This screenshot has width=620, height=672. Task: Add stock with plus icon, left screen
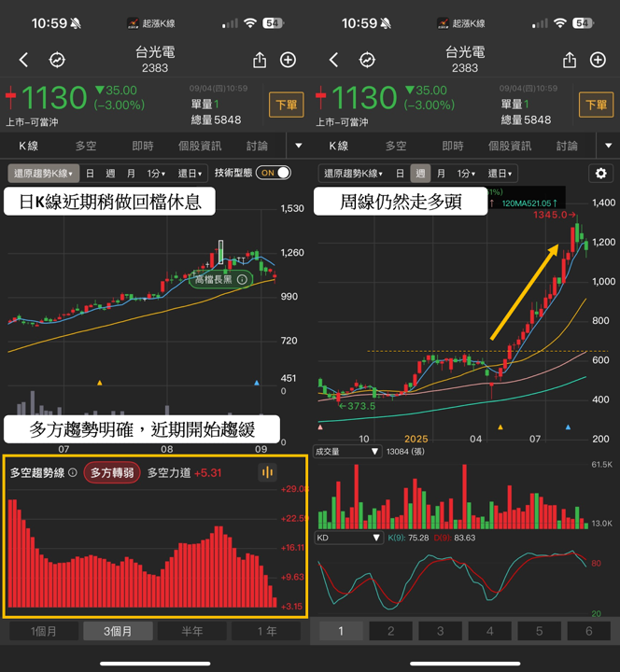[289, 60]
